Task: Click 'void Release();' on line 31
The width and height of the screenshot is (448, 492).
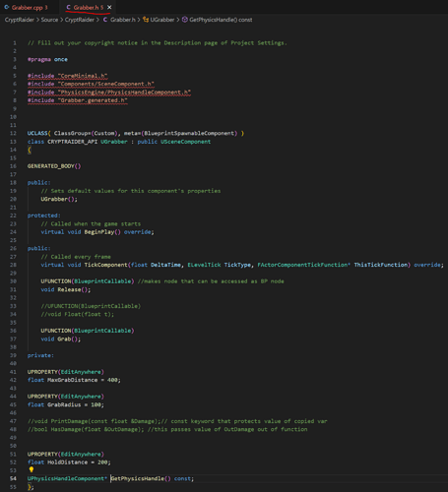Action: coord(66,289)
